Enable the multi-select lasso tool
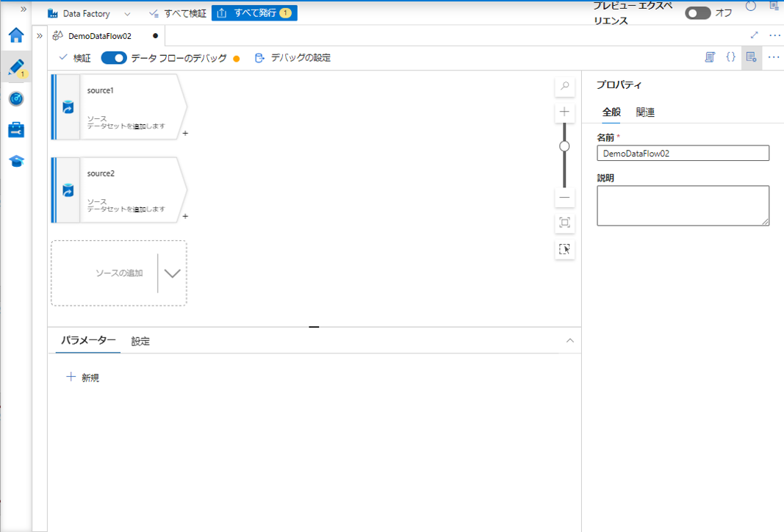The height and width of the screenshot is (532, 784). pos(564,249)
